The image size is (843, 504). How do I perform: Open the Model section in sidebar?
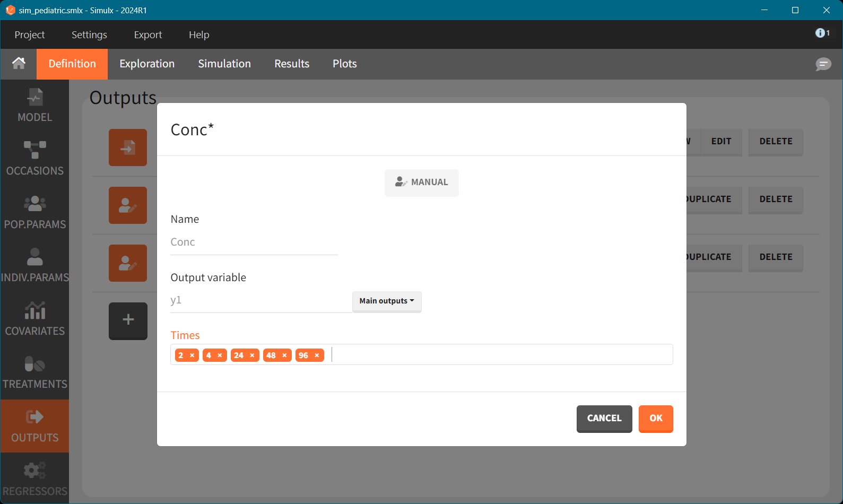click(35, 106)
